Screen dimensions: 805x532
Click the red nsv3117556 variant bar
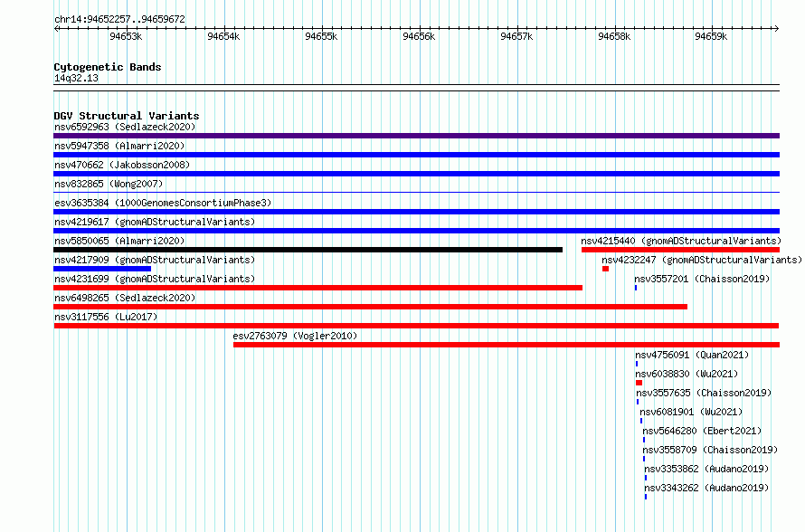click(416, 326)
